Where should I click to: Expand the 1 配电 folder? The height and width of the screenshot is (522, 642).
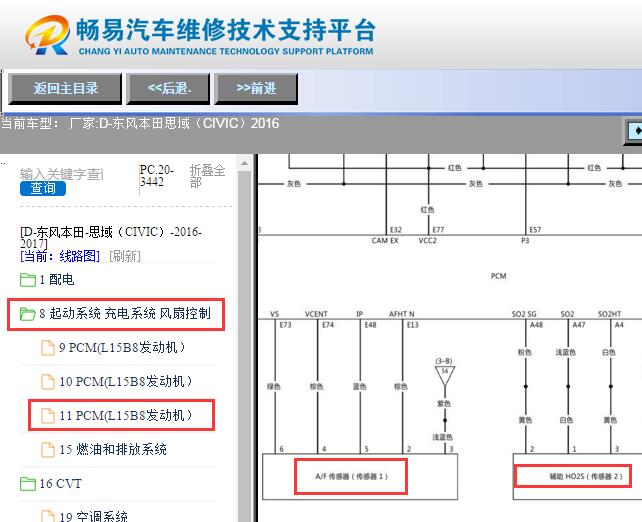(x=57, y=280)
